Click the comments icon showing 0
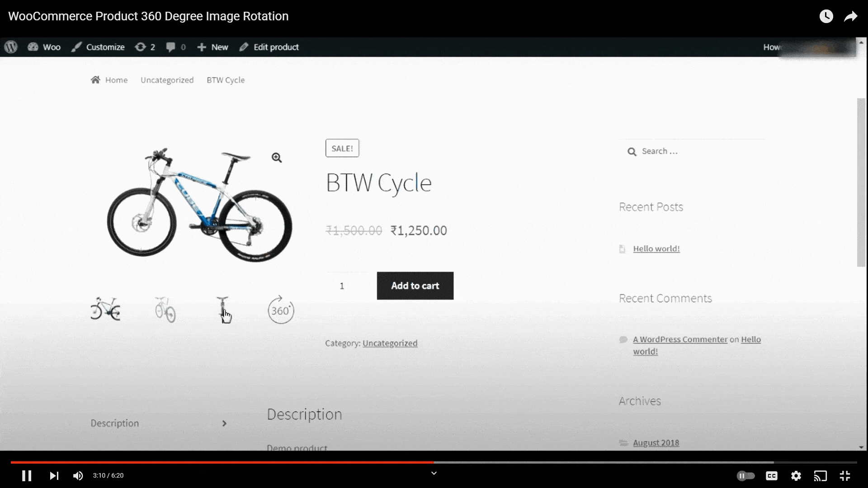This screenshot has height=488, width=868. (176, 47)
